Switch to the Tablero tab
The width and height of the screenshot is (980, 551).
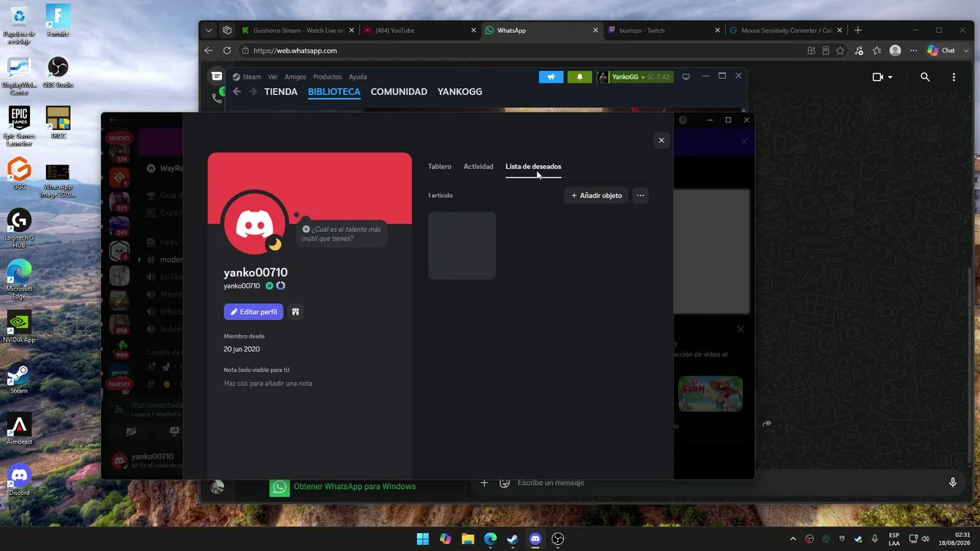439,166
